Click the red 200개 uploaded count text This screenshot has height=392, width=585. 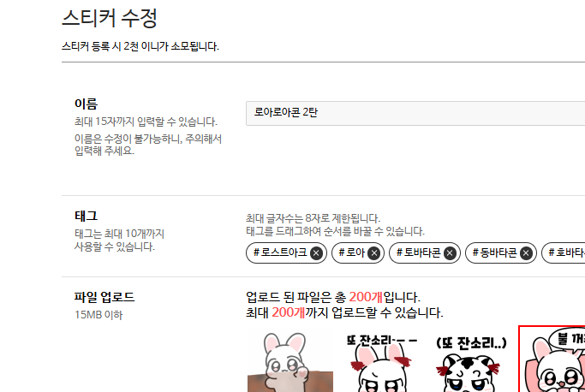(x=366, y=297)
